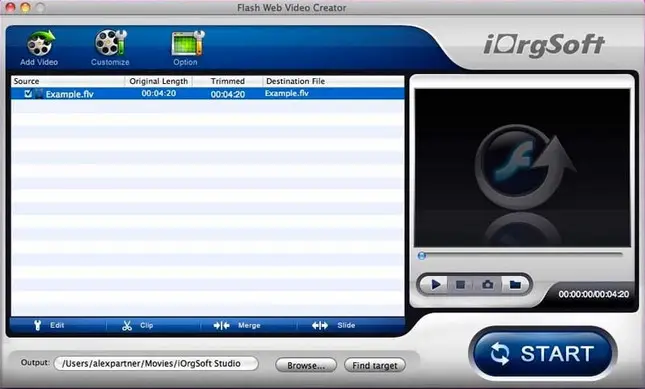
Task: Minimize window with the yellow button
Action: [x=25, y=7]
